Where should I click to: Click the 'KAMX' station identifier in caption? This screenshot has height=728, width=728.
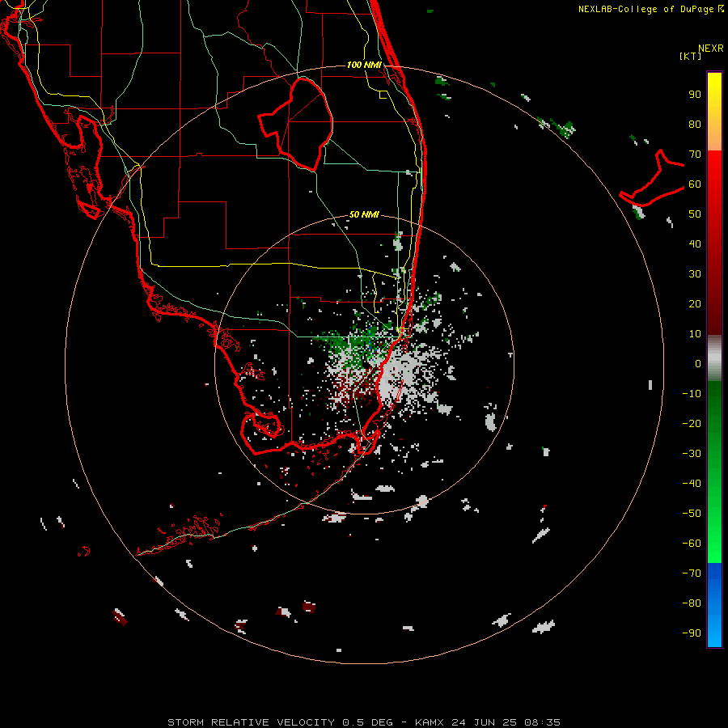(430, 722)
